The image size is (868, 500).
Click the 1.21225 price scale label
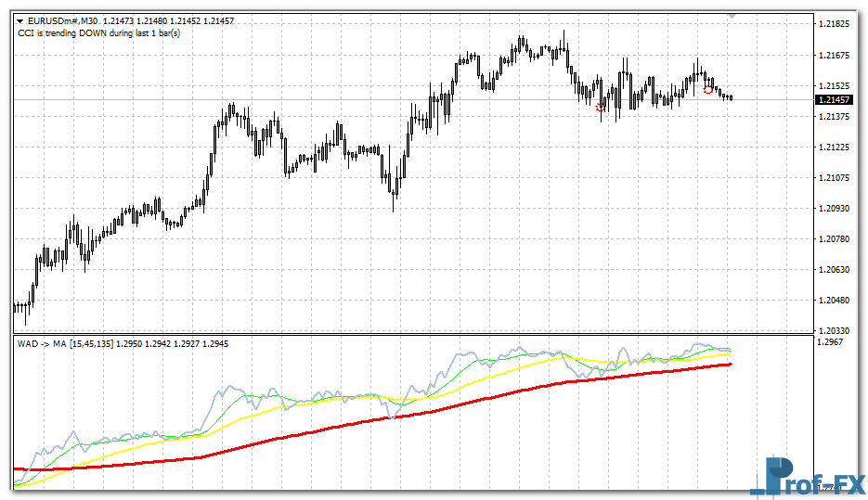pyautogui.click(x=836, y=147)
